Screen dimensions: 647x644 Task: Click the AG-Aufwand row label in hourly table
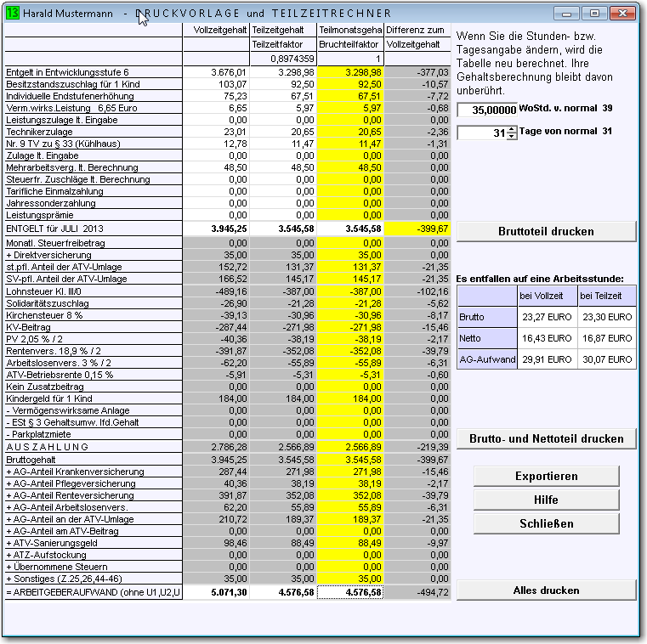(487, 359)
